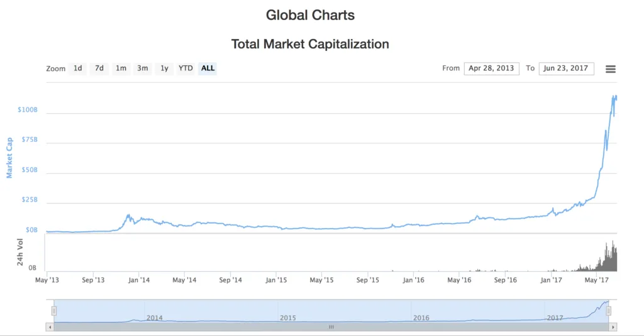Click 2017 in the navigator

click(x=555, y=318)
